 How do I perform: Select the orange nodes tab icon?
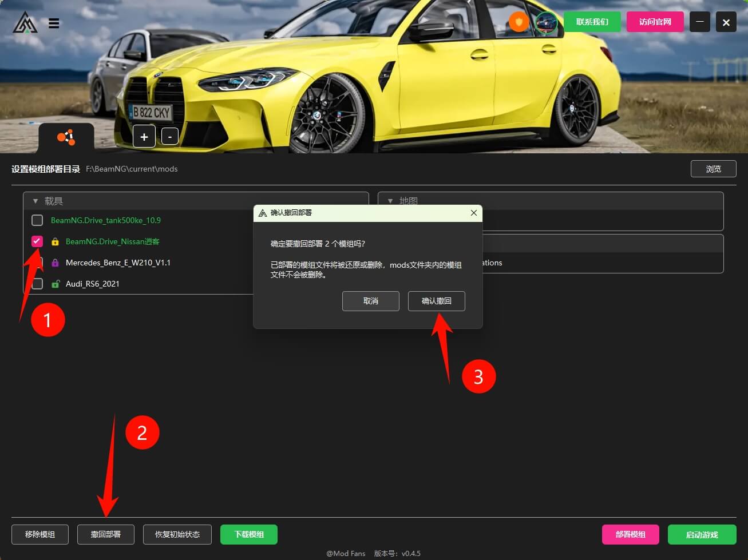click(x=66, y=137)
